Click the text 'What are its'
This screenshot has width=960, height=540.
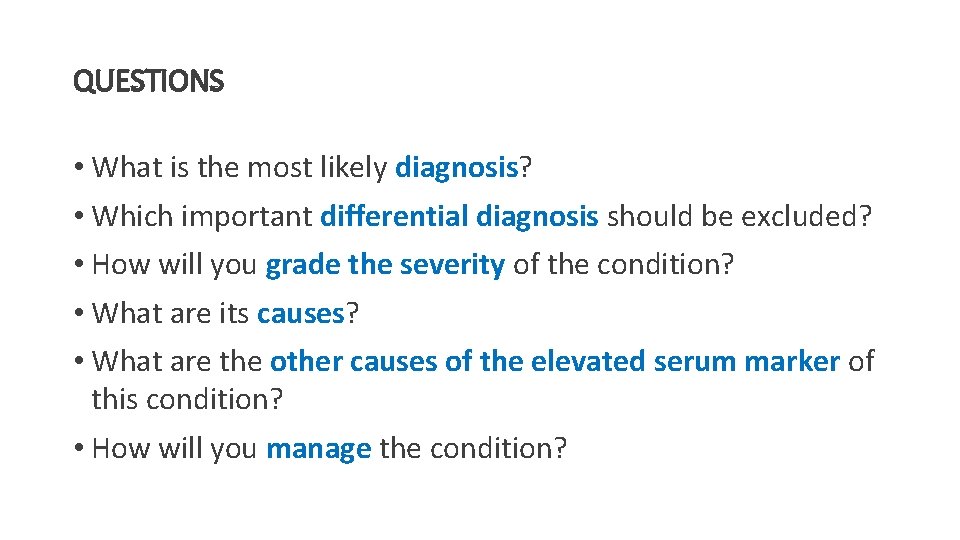point(170,313)
